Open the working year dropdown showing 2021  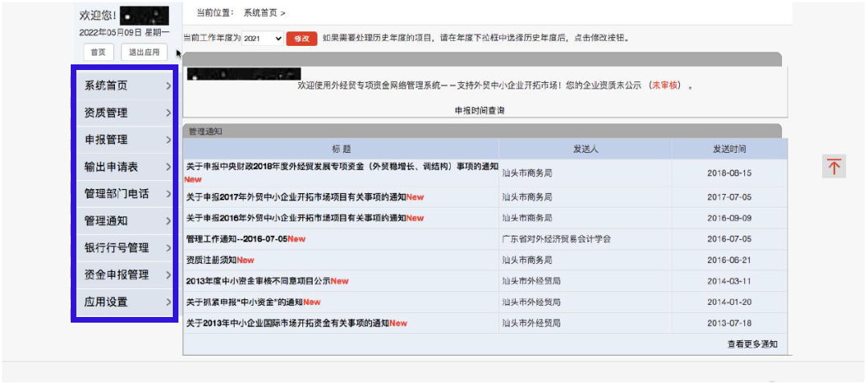(x=263, y=38)
